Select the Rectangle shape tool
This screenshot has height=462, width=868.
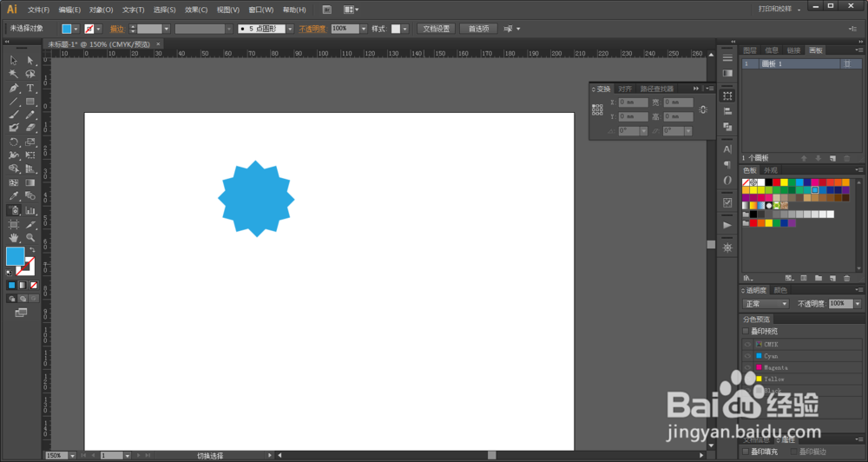point(30,102)
